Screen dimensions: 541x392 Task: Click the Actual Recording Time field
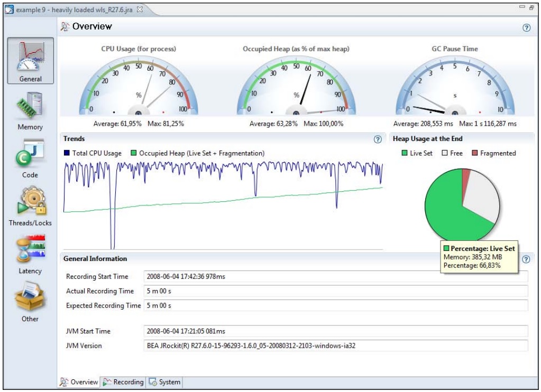(335, 291)
